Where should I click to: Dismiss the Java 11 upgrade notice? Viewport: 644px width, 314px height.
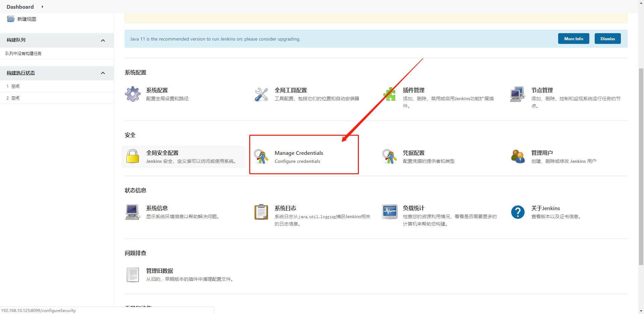pyautogui.click(x=607, y=39)
